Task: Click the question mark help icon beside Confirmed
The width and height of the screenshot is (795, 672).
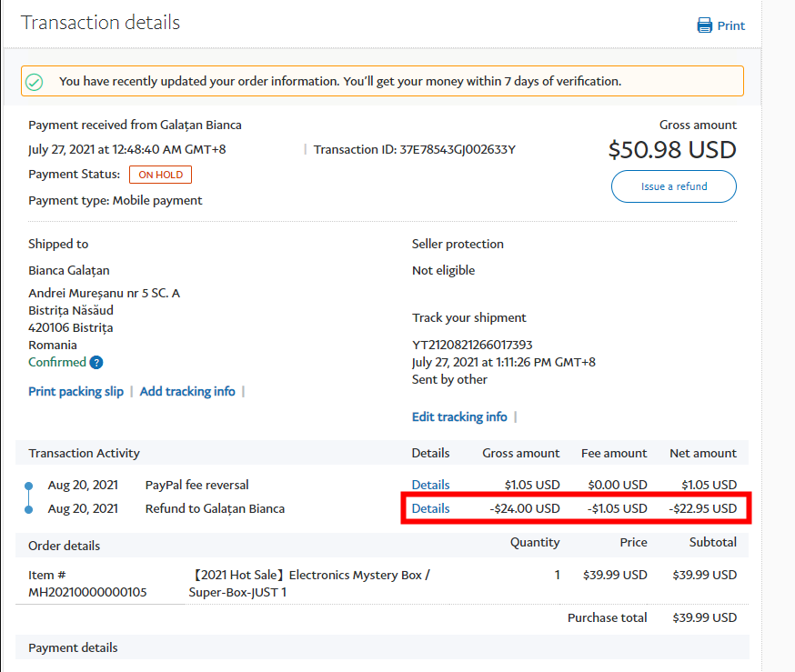Action: (96, 363)
